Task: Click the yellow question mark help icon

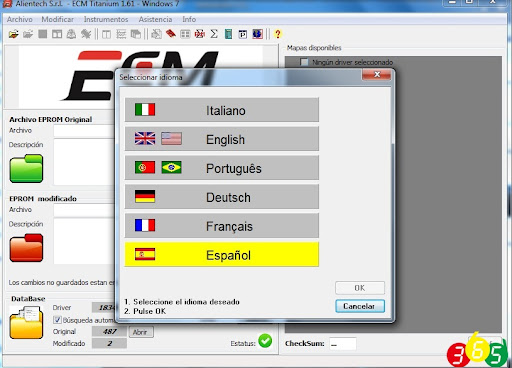Action: (278, 34)
